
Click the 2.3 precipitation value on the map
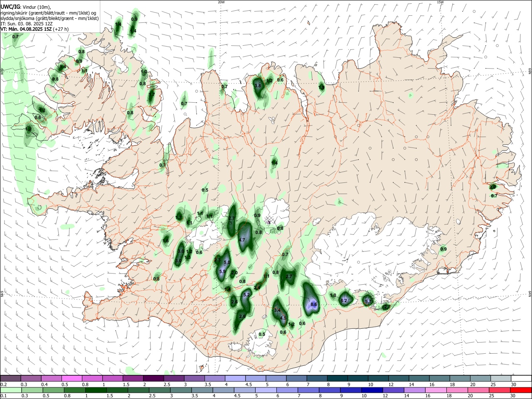pos(217,260)
